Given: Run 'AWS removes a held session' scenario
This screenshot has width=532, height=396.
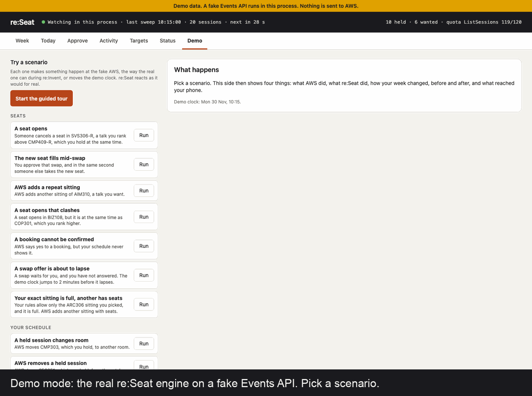Looking at the screenshot, I should coord(144,366).
